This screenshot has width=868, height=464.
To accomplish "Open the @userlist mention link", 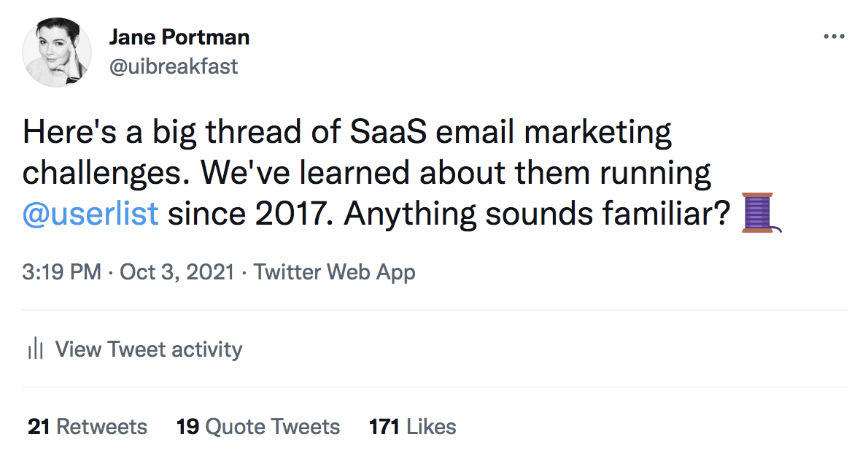I will coord(90,213).
